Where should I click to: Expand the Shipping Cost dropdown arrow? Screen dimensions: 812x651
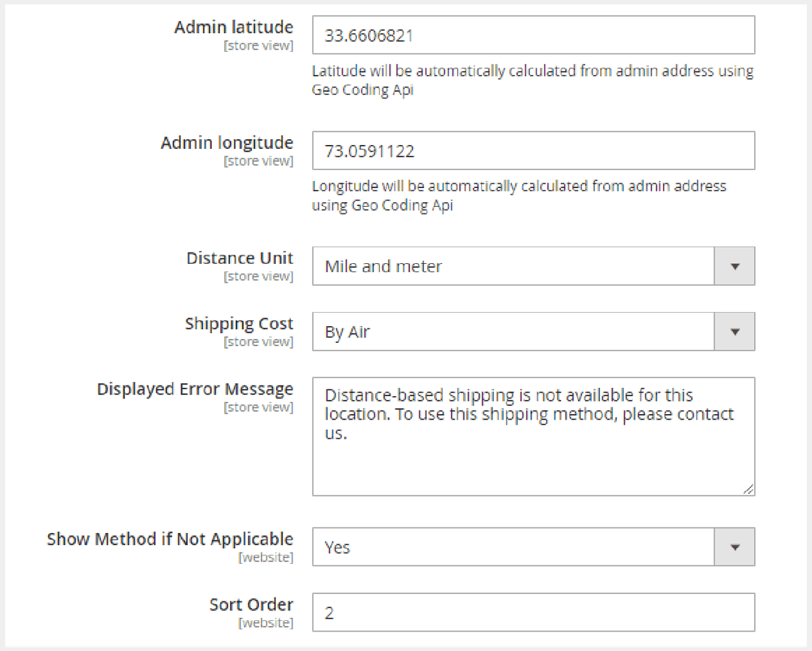click(735, 332)
